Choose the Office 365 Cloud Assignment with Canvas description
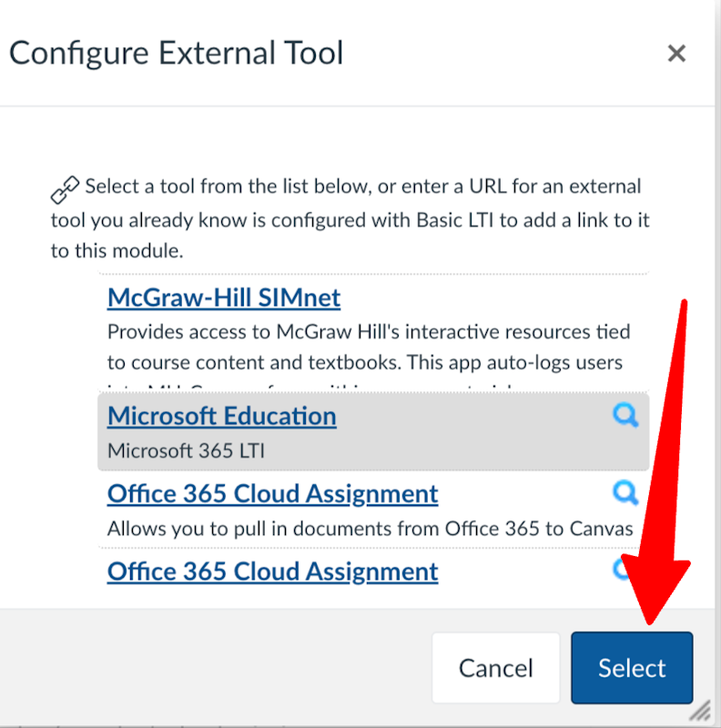The image size is (721, 728). [x=273, y=493]
